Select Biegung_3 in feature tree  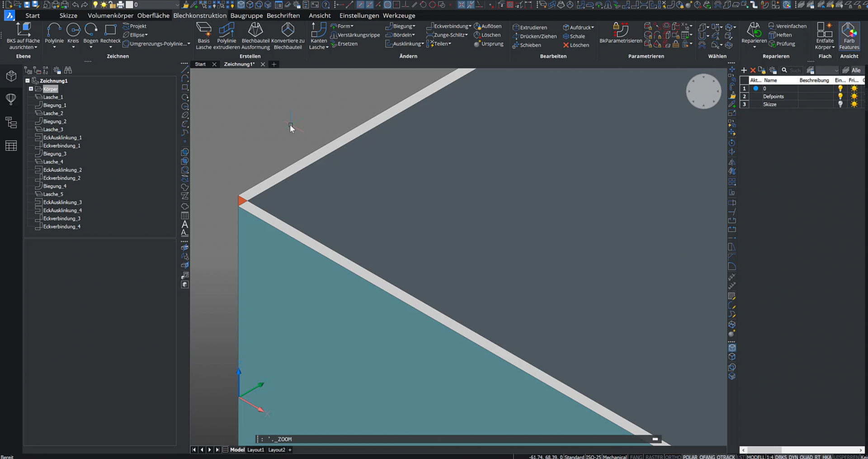[54, 154]
